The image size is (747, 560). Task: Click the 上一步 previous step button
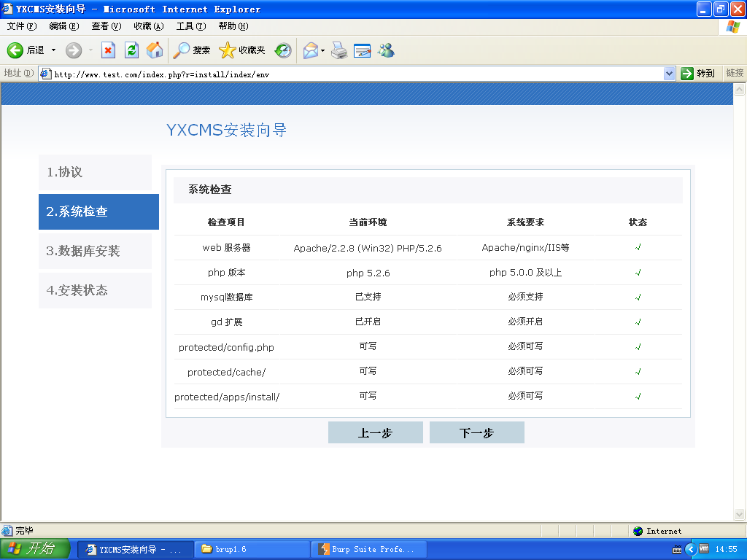376,432
